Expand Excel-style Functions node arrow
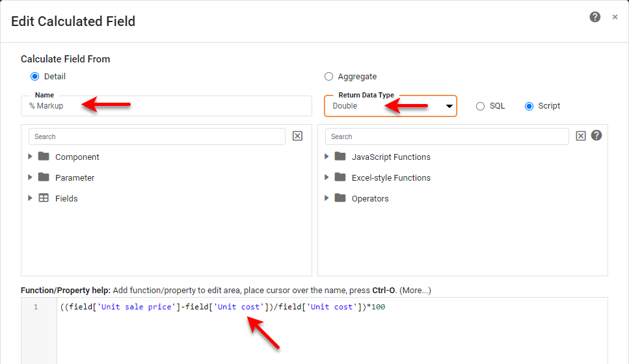629x364 pixels. click(x=327, y=177)
